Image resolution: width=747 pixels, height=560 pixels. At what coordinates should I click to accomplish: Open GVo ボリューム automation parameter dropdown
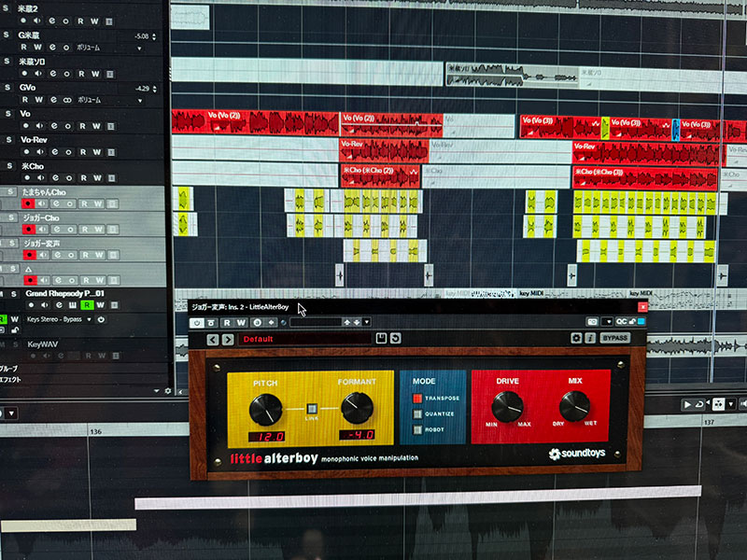point(140,101)
